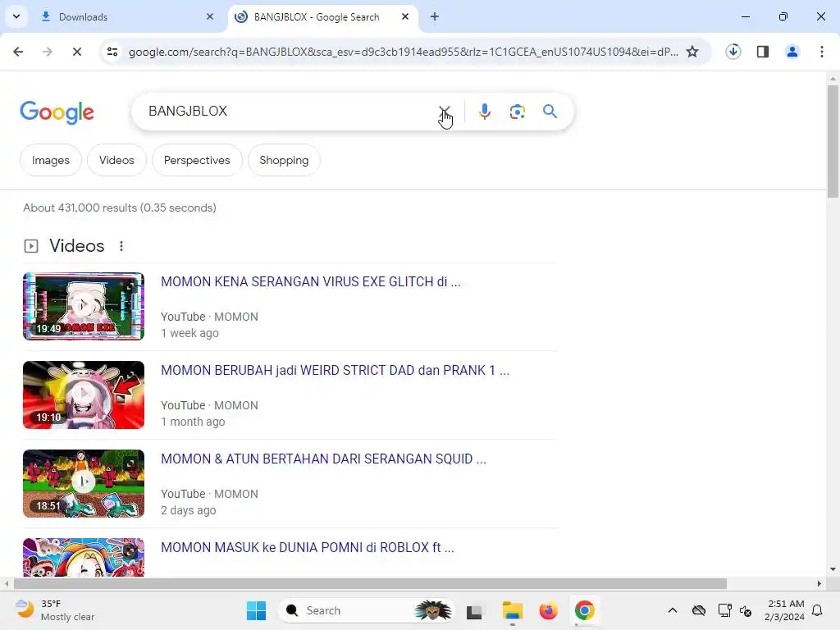
Task: Click the muted volume tray icon
Action: 746,610
